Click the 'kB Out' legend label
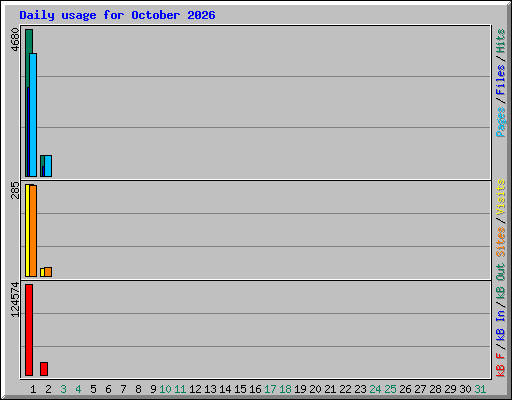The width and height of the screenshot is (512, 400). point(500,282)
